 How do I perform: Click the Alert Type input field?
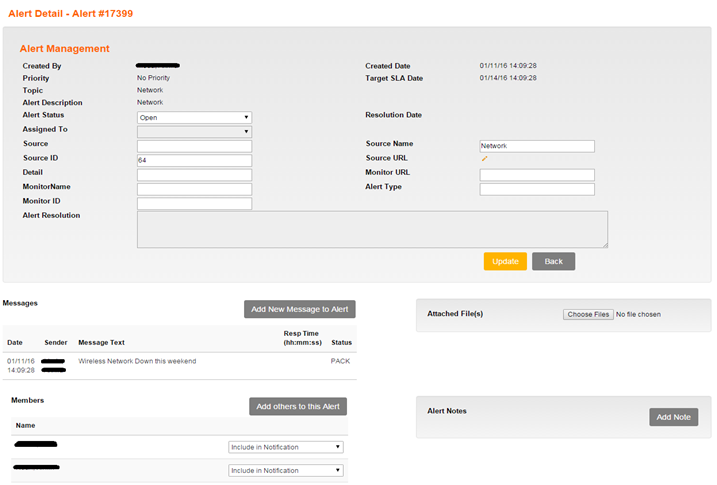coord(537,189)
